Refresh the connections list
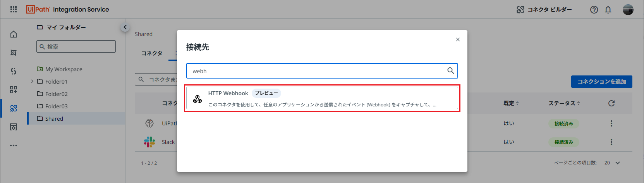This screenshot has width=644, height=183. pyautogui.click(x=611, y=103)
